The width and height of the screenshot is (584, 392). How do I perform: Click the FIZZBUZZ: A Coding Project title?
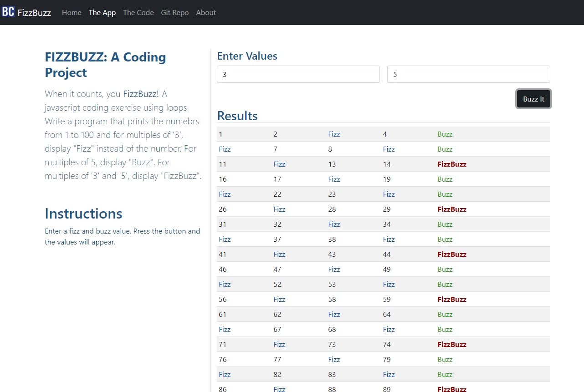(105, 65)
